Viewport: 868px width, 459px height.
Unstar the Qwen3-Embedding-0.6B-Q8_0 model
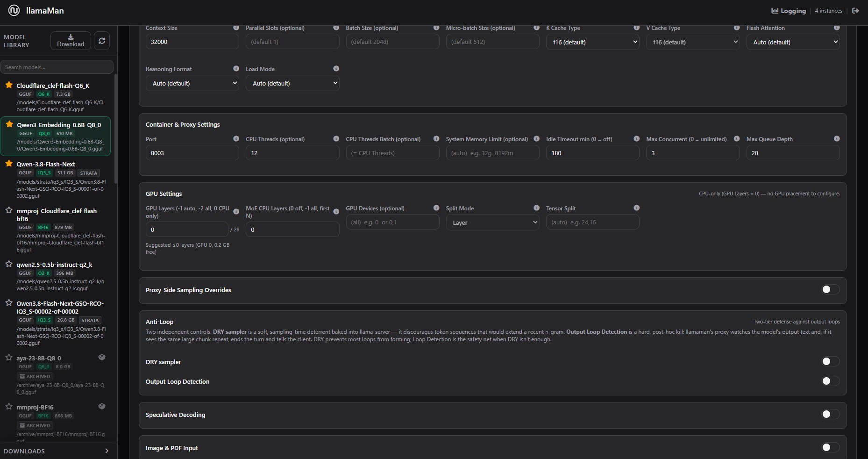point(9,124)
